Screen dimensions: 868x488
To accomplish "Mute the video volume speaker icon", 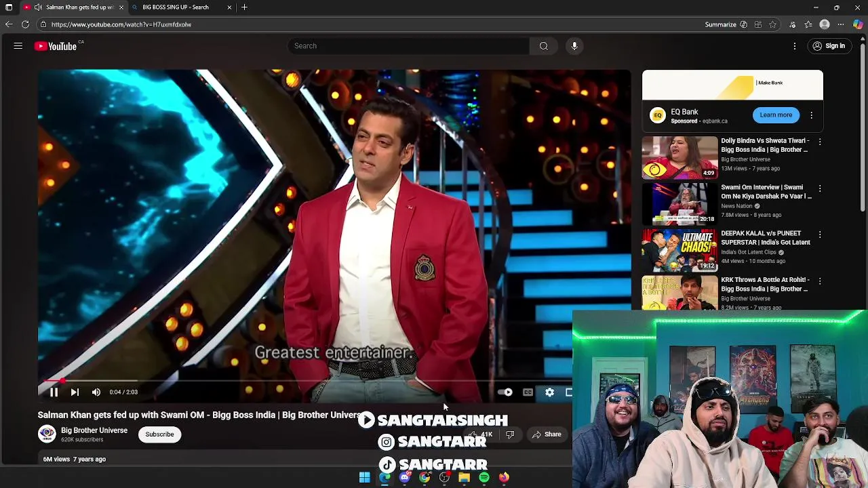I will 96,392.
